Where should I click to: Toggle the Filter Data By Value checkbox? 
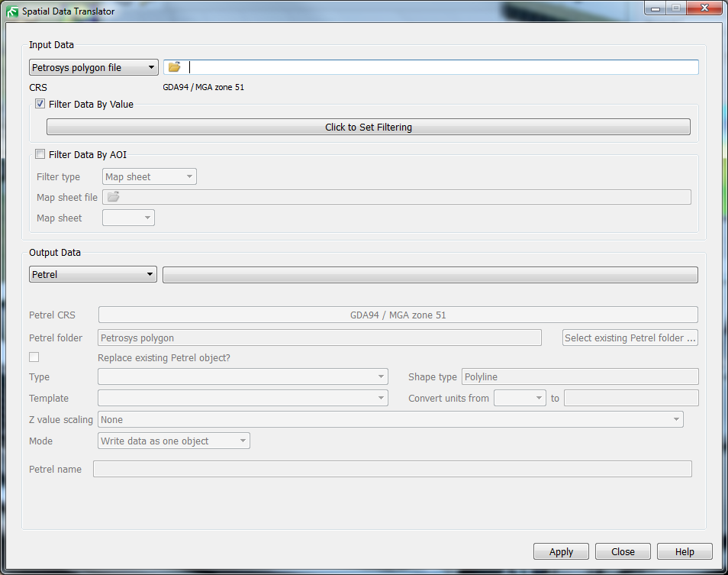tap(40, 104)
